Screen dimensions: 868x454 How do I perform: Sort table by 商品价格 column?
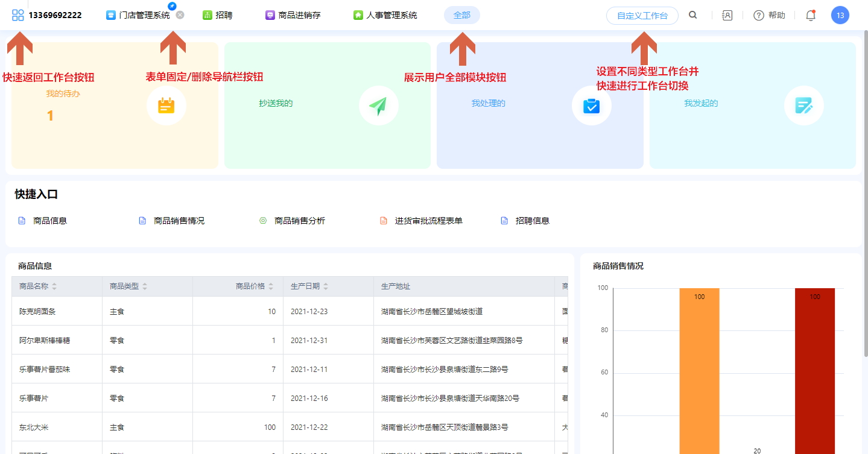point(271,286)
